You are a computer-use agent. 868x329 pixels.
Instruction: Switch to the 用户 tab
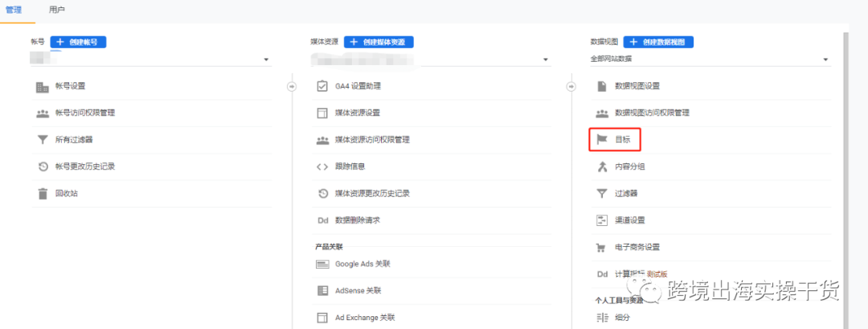point(58,10)
